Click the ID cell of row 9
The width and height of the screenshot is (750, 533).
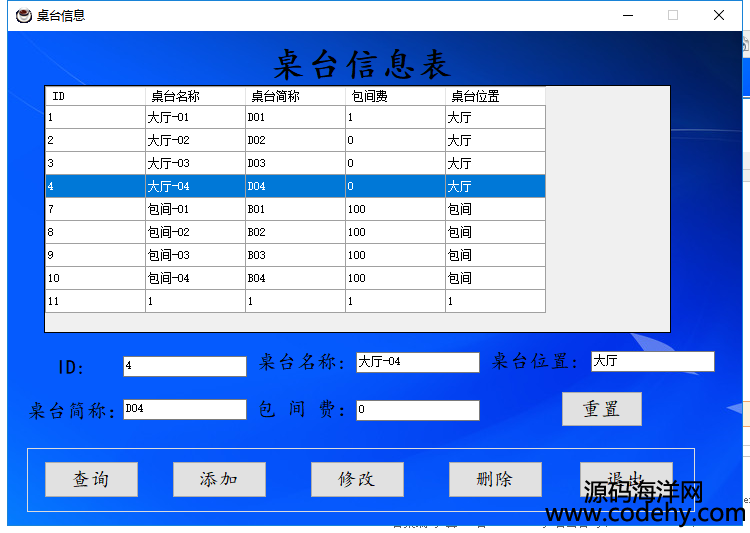(96, 255)
